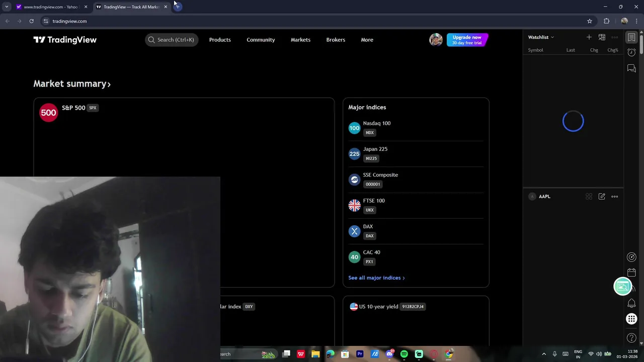644x362 pixels.
Task: Open the new tab plus button
Action: coord(177,7)
